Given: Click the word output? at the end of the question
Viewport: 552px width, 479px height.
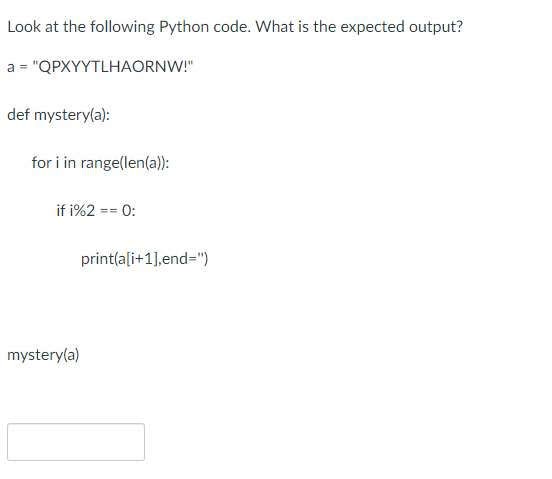Looking at the screenshot, I should tap(436, 27).
